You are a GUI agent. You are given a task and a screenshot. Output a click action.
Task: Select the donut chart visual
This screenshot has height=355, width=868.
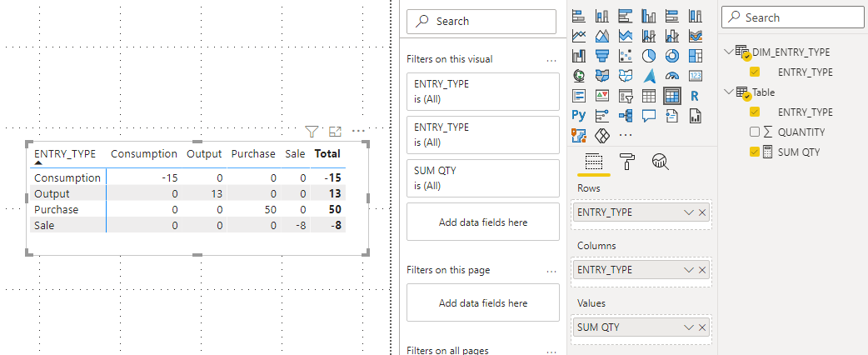point(672,56)
